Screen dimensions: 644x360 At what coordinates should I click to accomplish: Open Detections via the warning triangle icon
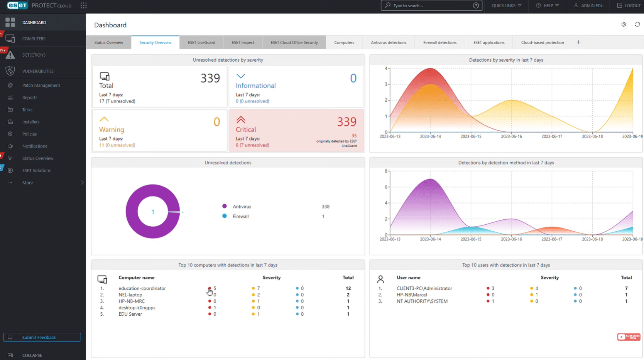10,55
